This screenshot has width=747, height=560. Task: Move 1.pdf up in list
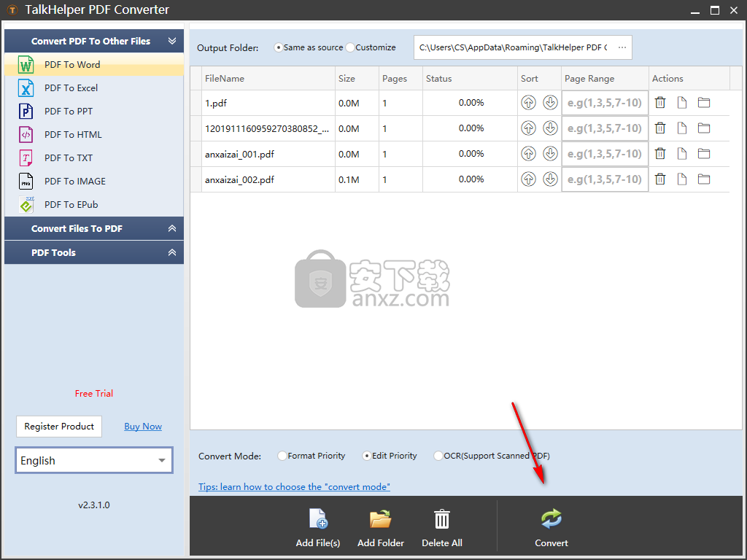[528, 102]
